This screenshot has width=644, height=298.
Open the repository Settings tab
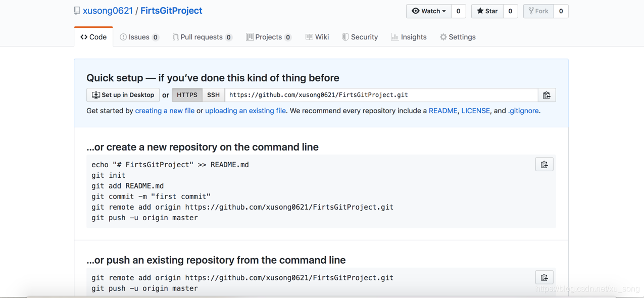[x=458, y=37]
